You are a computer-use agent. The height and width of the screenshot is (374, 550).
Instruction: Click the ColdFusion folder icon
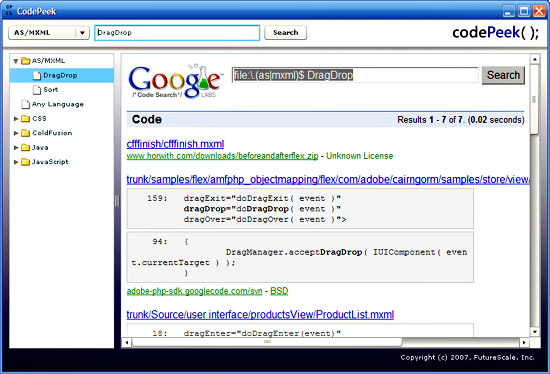(x=26, y=133)
